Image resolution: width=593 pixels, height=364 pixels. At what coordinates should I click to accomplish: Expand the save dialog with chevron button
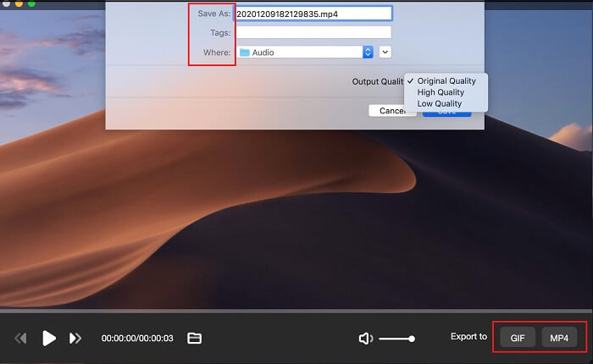click(385, 52)
